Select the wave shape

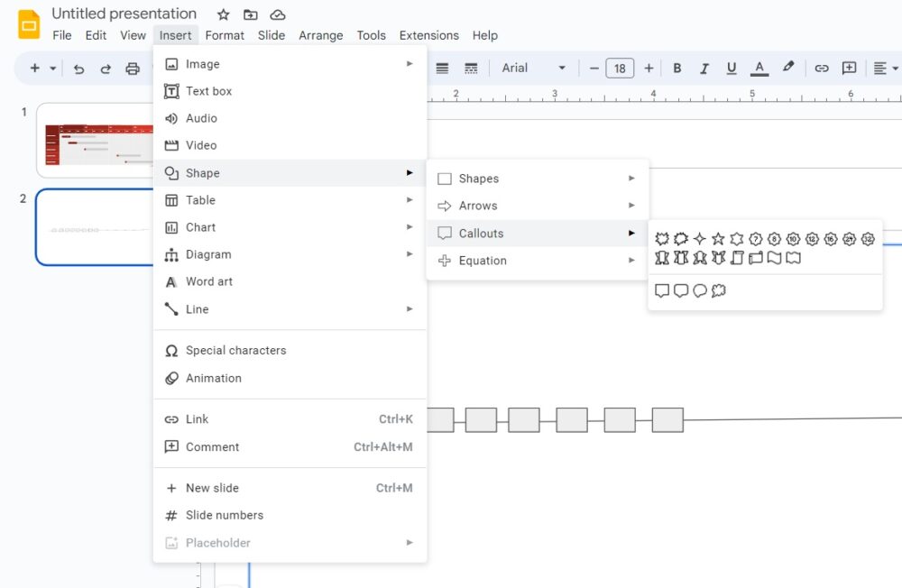pyautogui.click(x=774, y=258)
